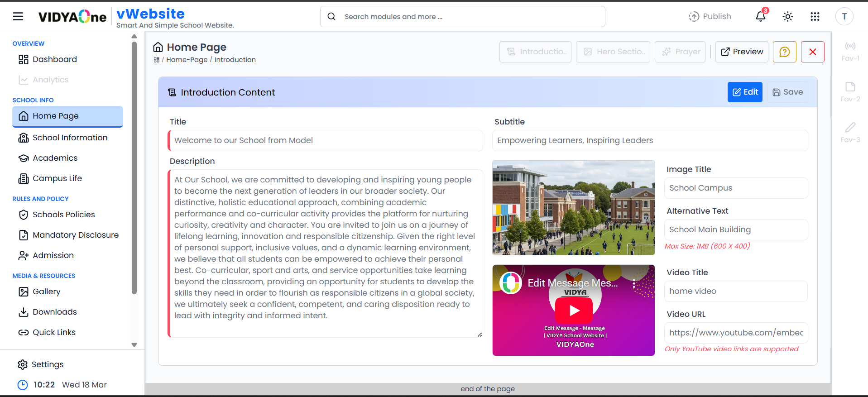Click the video channel logo

pyautogui.click(x=511, y=283)
